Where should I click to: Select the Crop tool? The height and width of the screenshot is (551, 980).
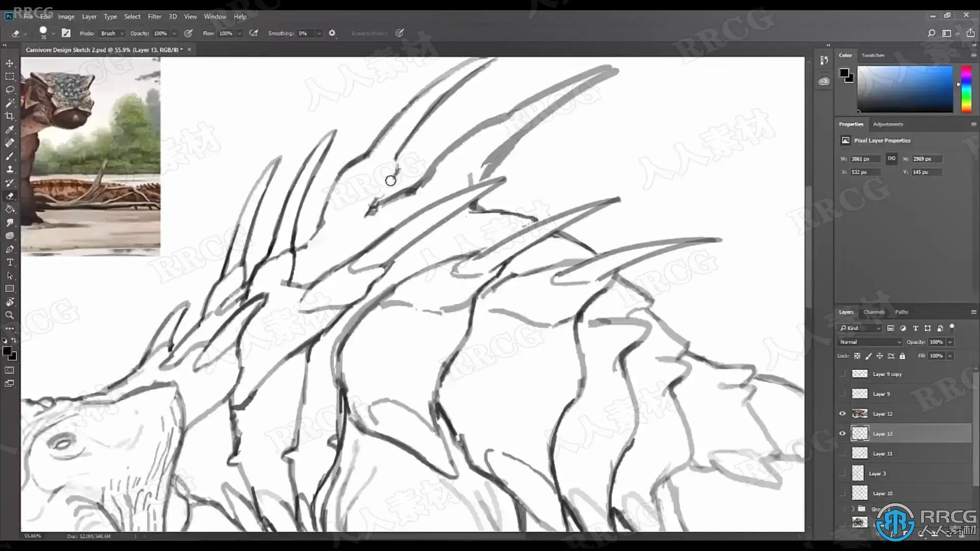(9, 116)
